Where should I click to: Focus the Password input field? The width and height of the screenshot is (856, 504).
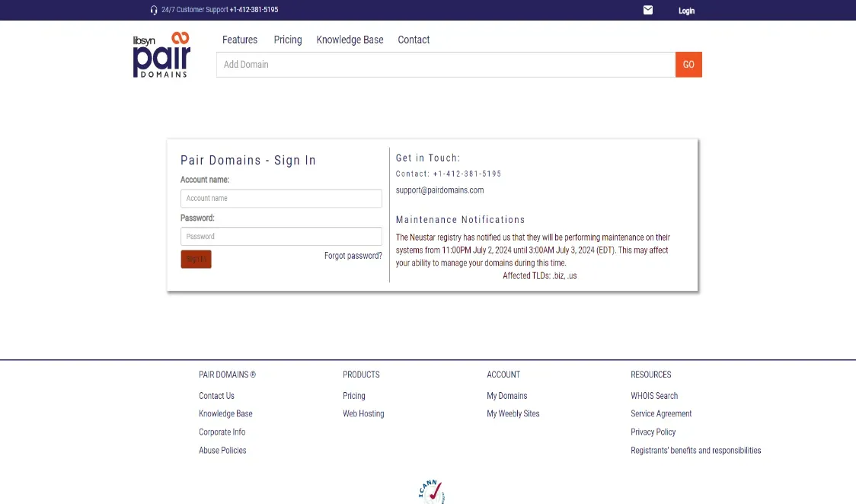[x=281, y=237]
